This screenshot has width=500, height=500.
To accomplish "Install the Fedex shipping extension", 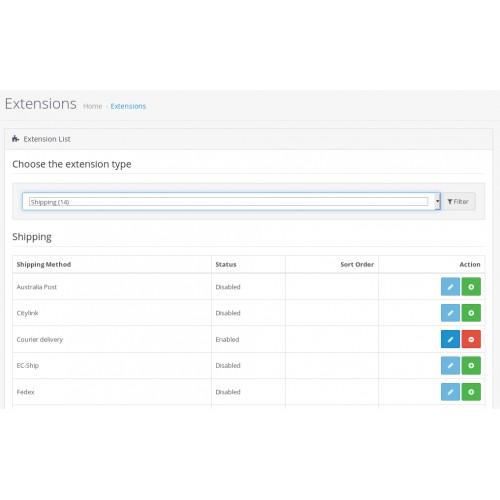I will pyautogui.click(x=471, y=392).
